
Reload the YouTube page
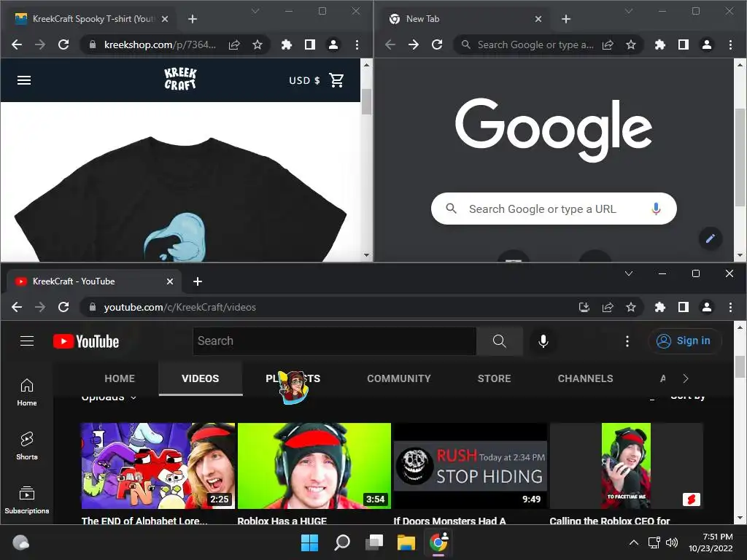[x=63, y=307]
